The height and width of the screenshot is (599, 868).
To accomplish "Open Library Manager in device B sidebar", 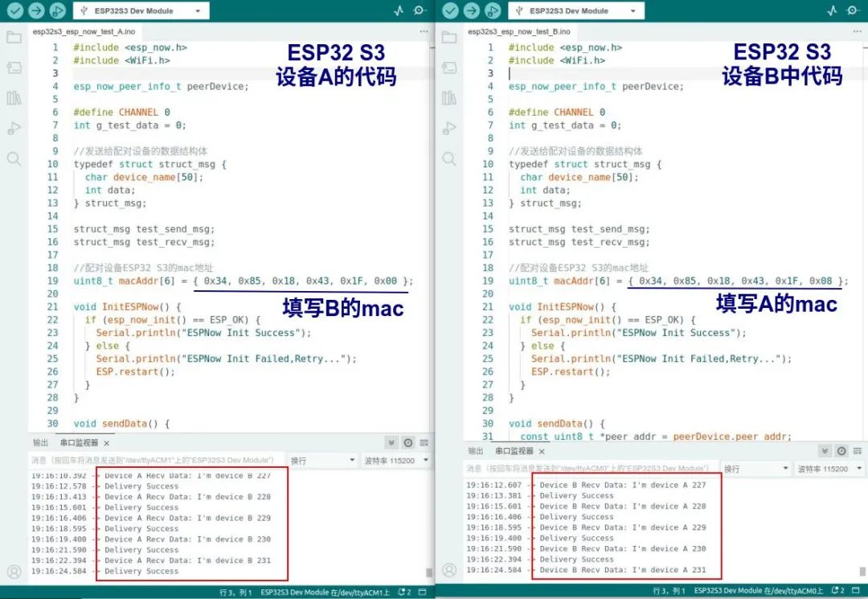I will (449, 98).
